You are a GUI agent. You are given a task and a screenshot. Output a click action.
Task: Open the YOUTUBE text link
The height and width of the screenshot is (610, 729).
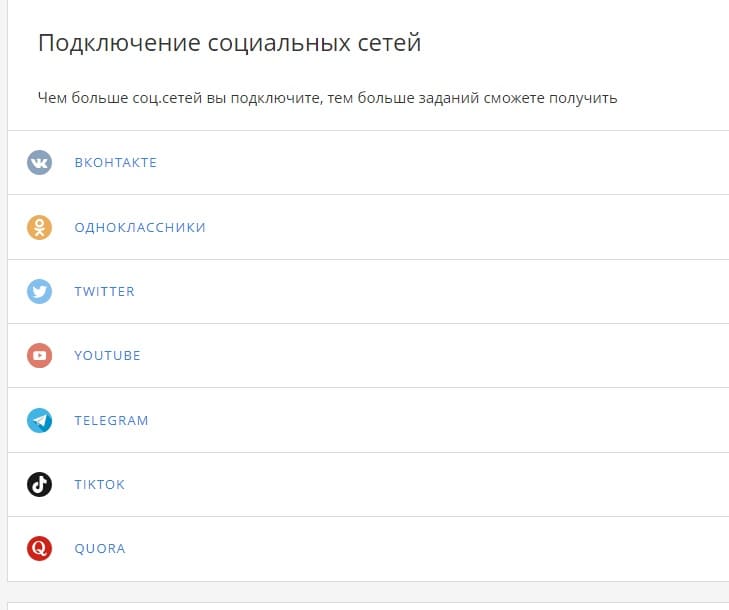click(x=107, y=356)
